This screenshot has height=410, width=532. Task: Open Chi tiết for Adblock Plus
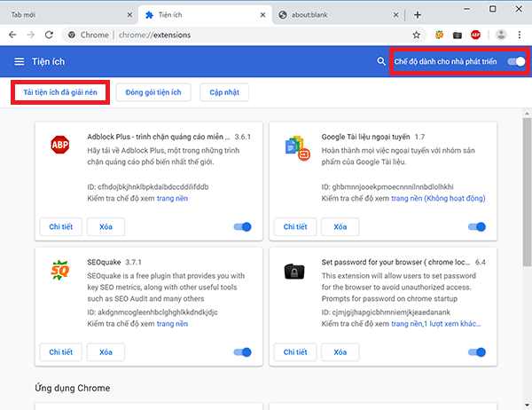[60, 226]
